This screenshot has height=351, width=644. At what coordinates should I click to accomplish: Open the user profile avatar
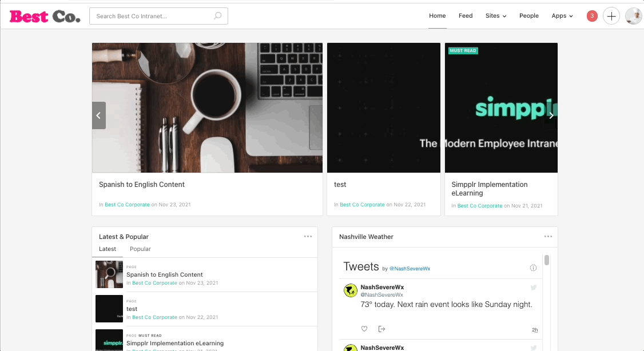(x=633, y=16)
